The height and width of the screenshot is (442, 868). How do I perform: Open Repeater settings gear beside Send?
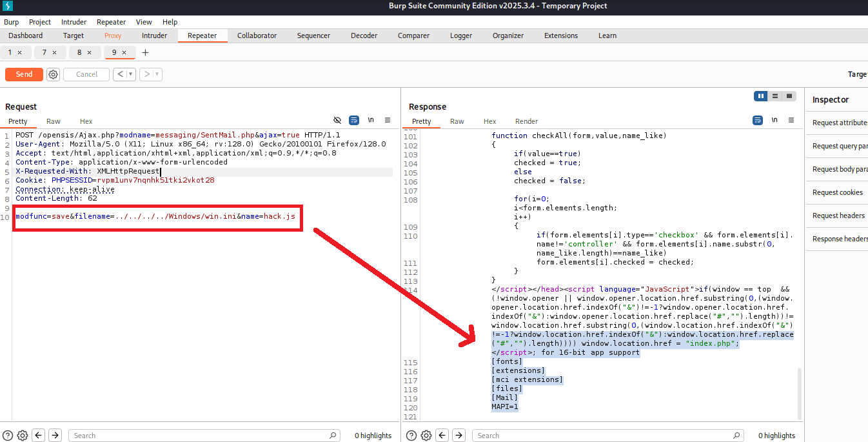(53, 74)
